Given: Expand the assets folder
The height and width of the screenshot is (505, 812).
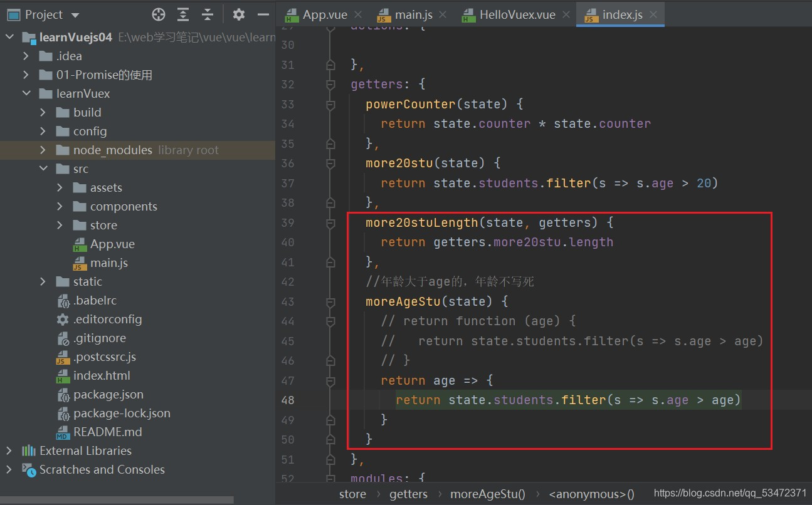Looking at the screenshot, I should point(60,187).
